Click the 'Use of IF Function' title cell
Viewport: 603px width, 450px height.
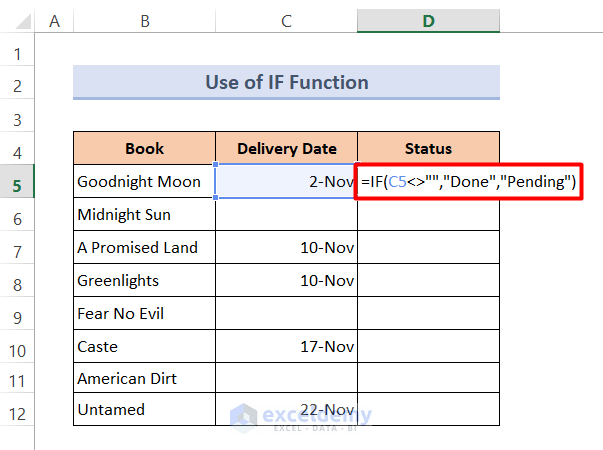(x=286, y=82)
